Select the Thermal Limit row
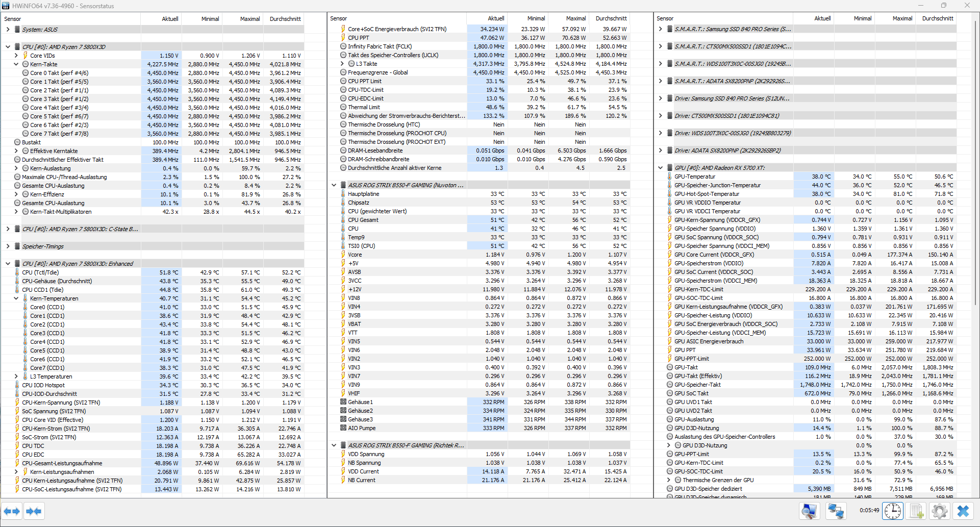The height and width of the screenshot is (527, 980). (x=479, y=107)
